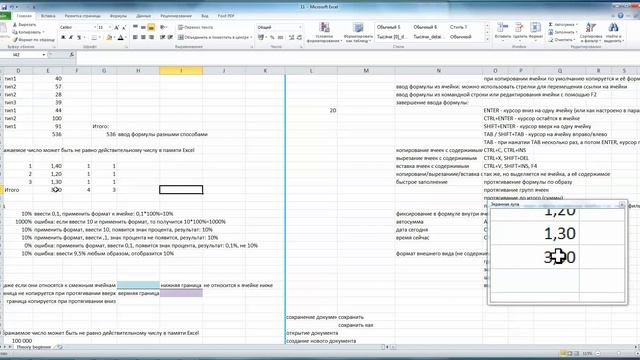Image resolution: width=640 pixels, height=360 pixels.
Task: Click zoom out minus on status bar
Action: pyautogui.click(x=598, y=353)
